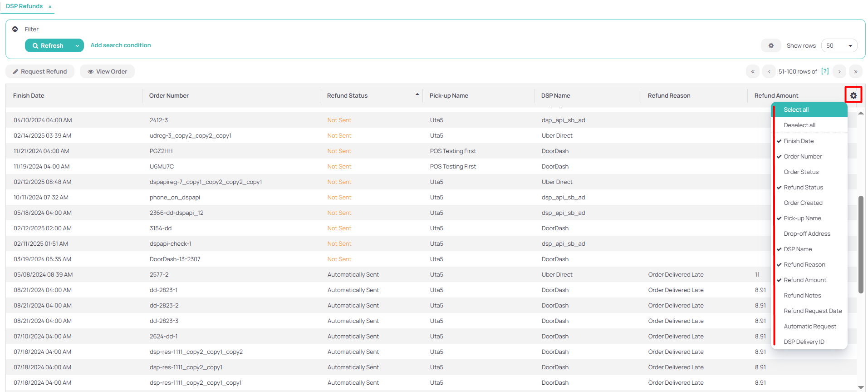868x392 pixels.
Task: Click the Refund Status sort arrow
Action: 417,94
